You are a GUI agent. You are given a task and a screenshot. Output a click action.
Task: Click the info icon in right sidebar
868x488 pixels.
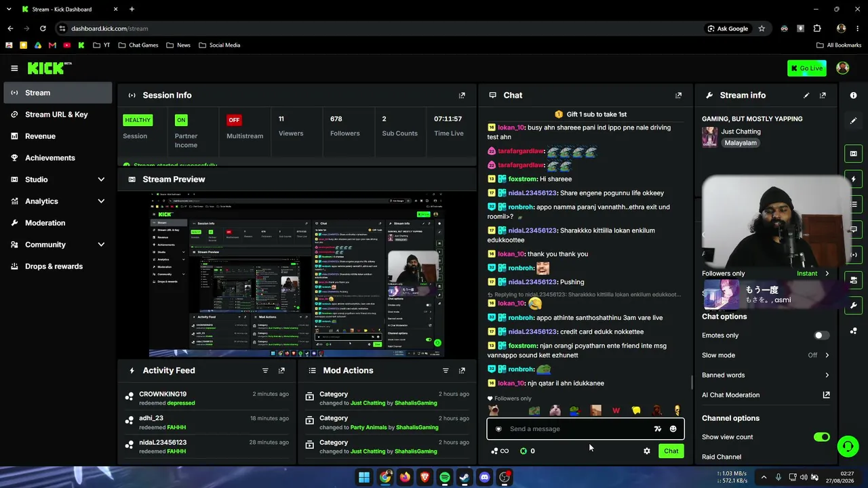pos(853,96)
